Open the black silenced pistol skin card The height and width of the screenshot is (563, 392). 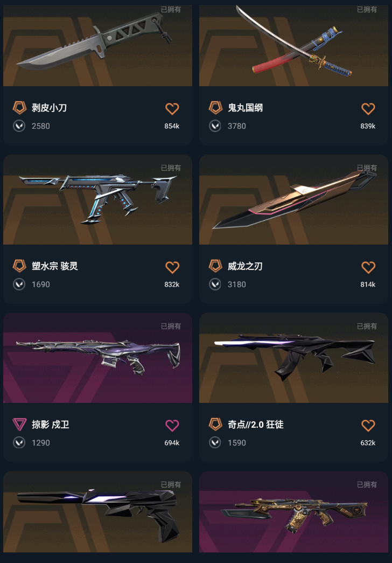click(97, 513)
